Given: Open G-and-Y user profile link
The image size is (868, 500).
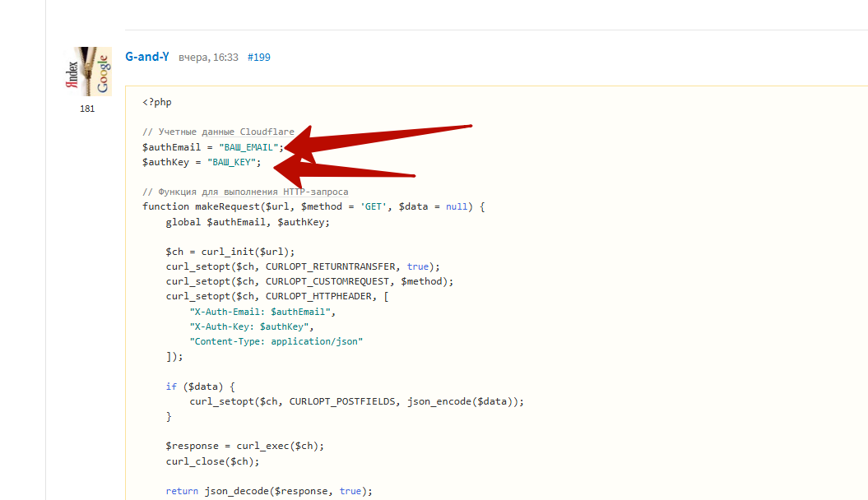Looking at the screenshot, I should [x=146, y=57].
